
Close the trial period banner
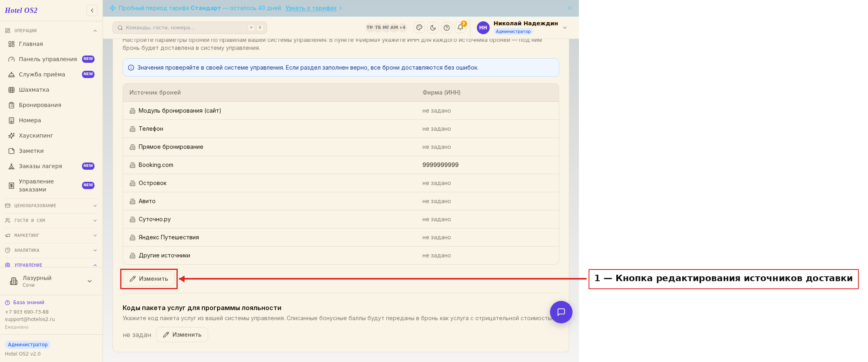pyautogui.click(x=569, y=8)
